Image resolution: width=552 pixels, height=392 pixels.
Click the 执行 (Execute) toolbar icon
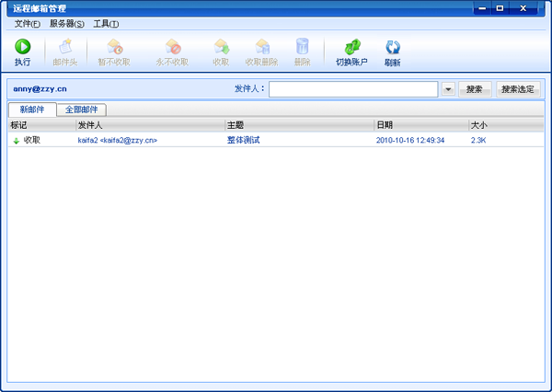click(x=22, y=47)
